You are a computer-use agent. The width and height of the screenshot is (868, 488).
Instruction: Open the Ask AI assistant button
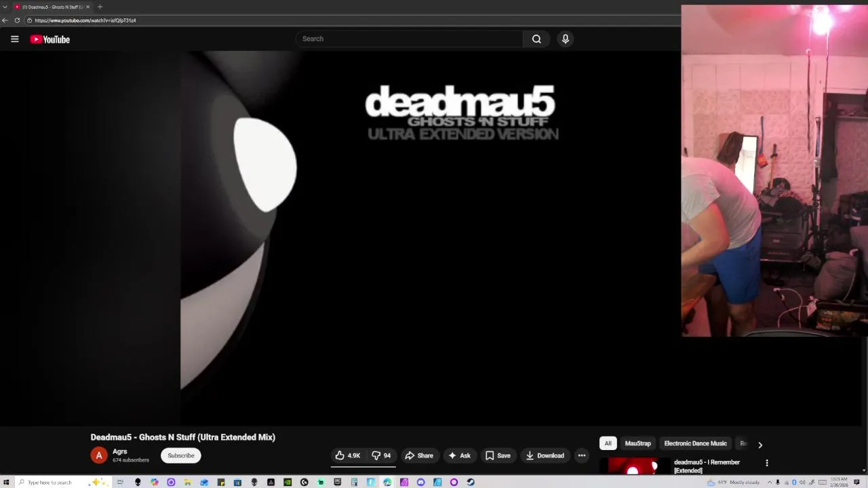[459, 455]
